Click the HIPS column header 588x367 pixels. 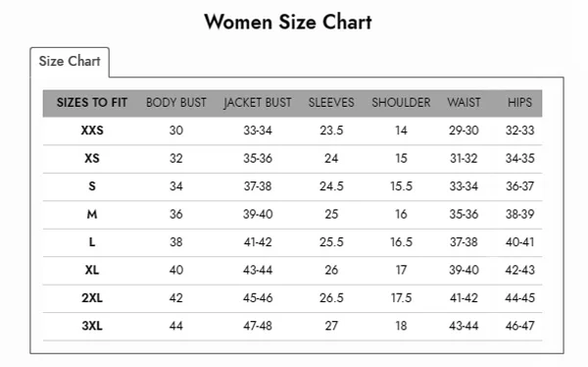point(519,103)
